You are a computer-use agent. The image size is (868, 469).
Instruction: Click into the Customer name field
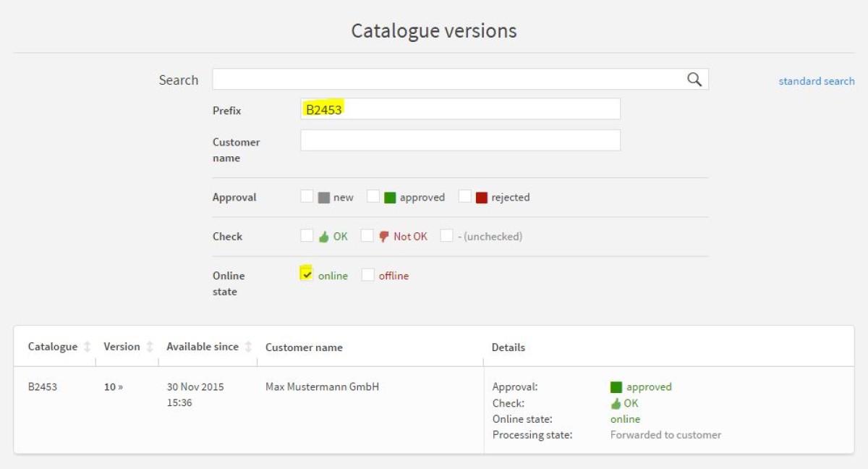click(460, 140)
